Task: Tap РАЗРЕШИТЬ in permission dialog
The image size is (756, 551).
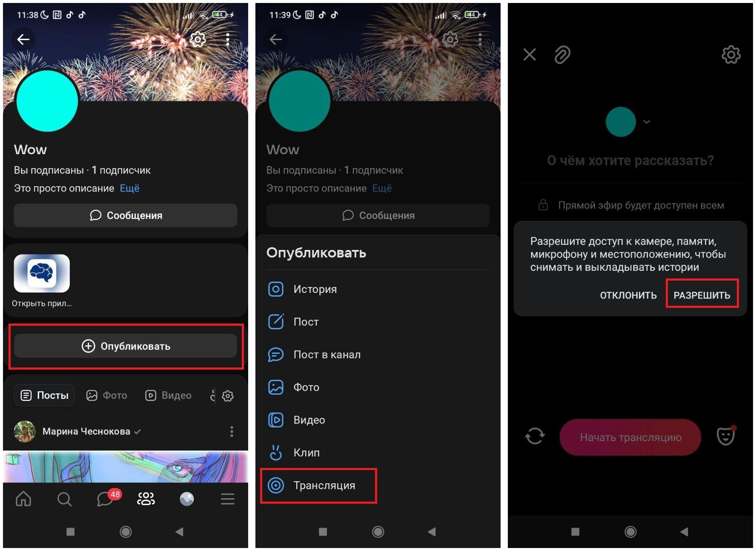Action: click(x=702, y=295)
